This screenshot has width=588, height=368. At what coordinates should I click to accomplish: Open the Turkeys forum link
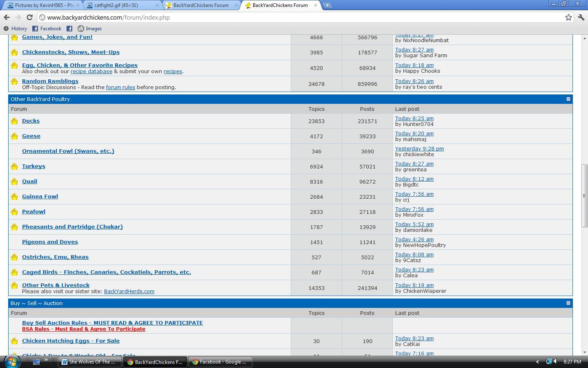point(33,166)
